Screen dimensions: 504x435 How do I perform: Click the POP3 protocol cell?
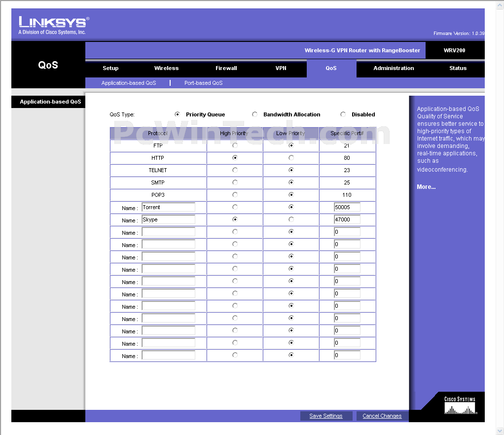[x=158, y=195]
